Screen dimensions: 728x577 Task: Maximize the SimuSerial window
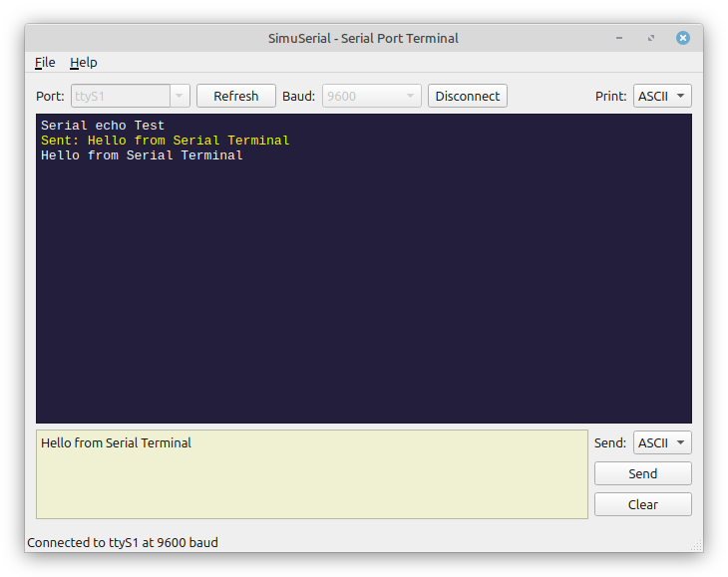pyautogui.click(x=651, y=38)
